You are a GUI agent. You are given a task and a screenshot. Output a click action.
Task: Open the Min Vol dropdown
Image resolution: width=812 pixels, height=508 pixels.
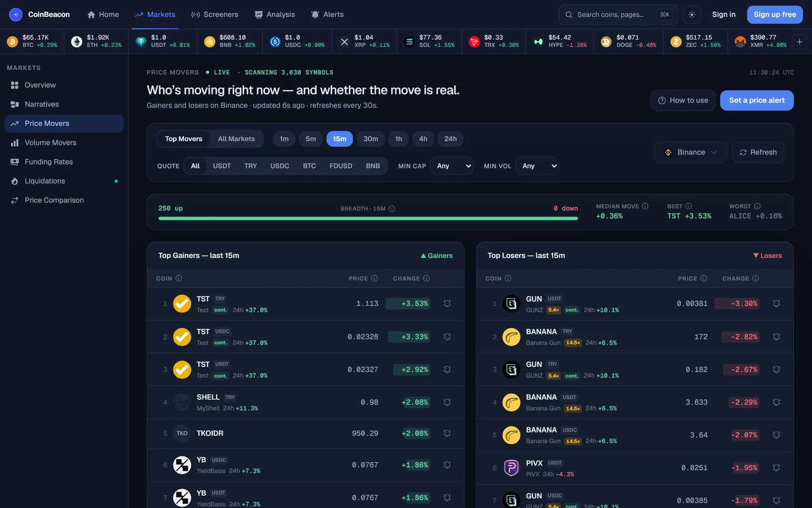537,166
